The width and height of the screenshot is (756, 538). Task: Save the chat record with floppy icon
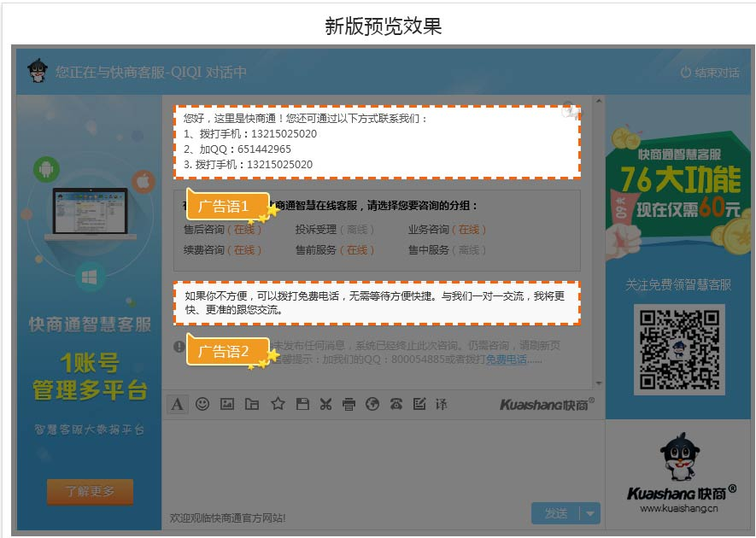tap(302, 404)
